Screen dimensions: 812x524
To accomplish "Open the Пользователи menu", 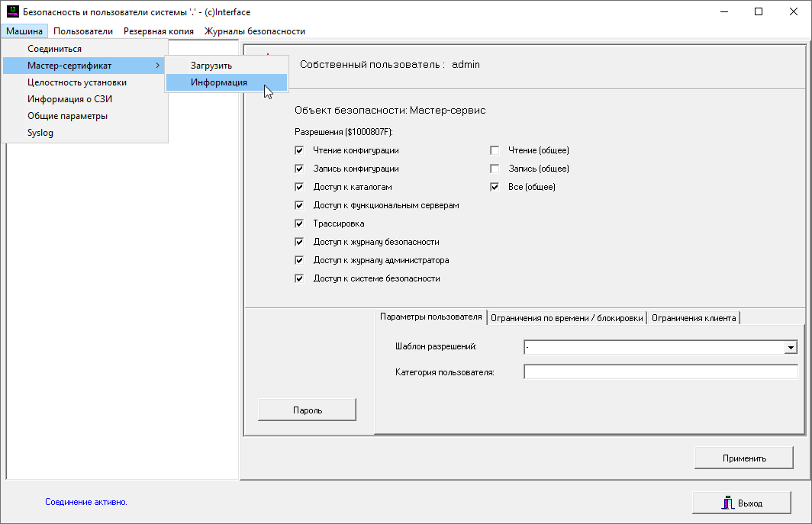I will click(83, 31).
